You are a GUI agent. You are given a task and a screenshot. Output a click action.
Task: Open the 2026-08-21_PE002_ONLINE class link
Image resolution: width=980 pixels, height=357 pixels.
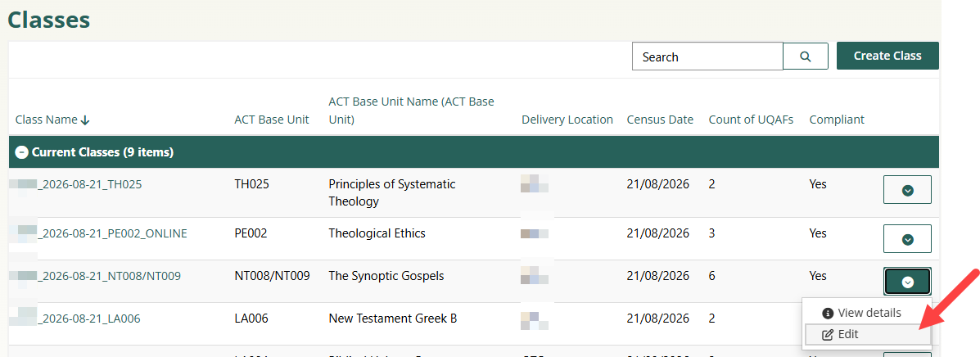coord(114,233)
